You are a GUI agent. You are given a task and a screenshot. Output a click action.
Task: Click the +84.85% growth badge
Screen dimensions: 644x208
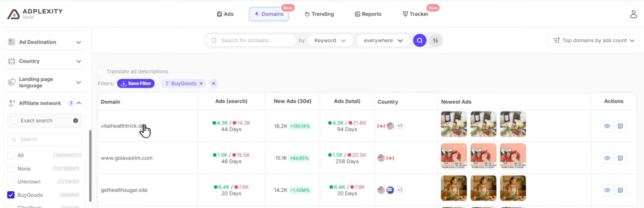coord(299,158)
